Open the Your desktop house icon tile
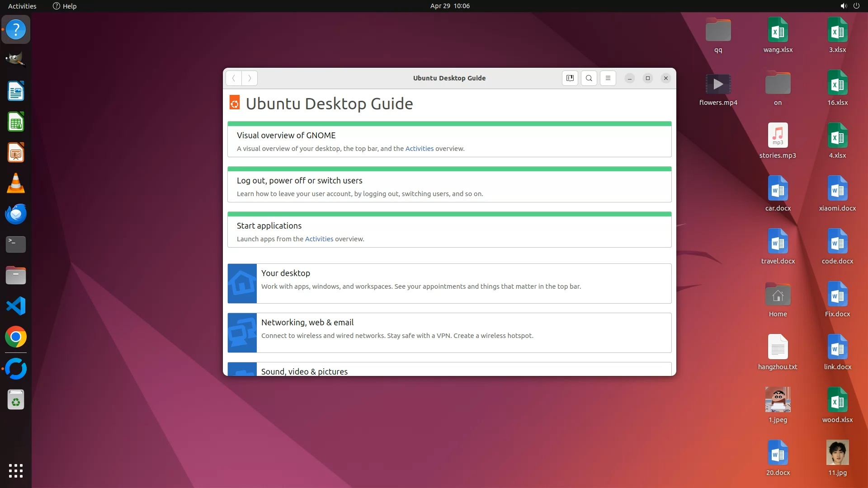Viewport: 868px width, 488px height. [242, 283]
